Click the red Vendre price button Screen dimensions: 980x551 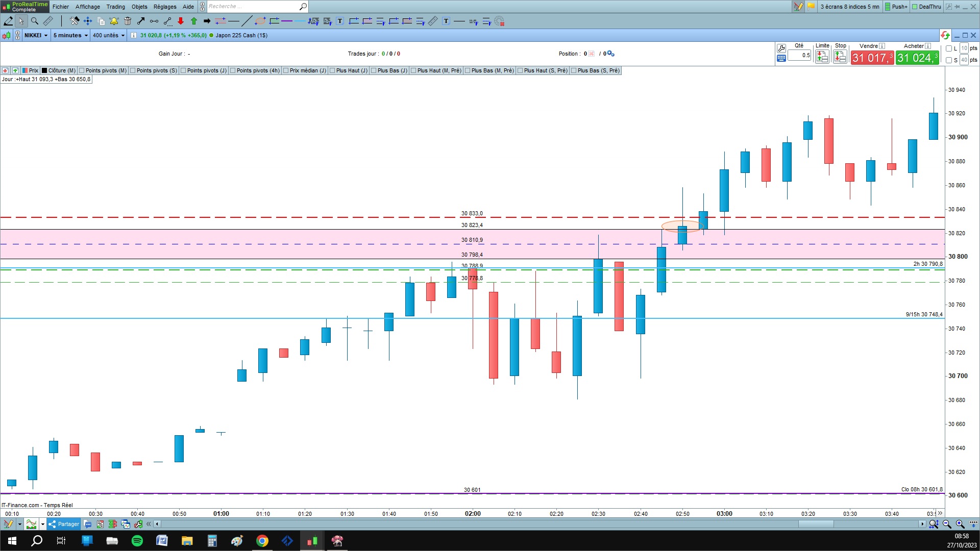coord(872,58)
